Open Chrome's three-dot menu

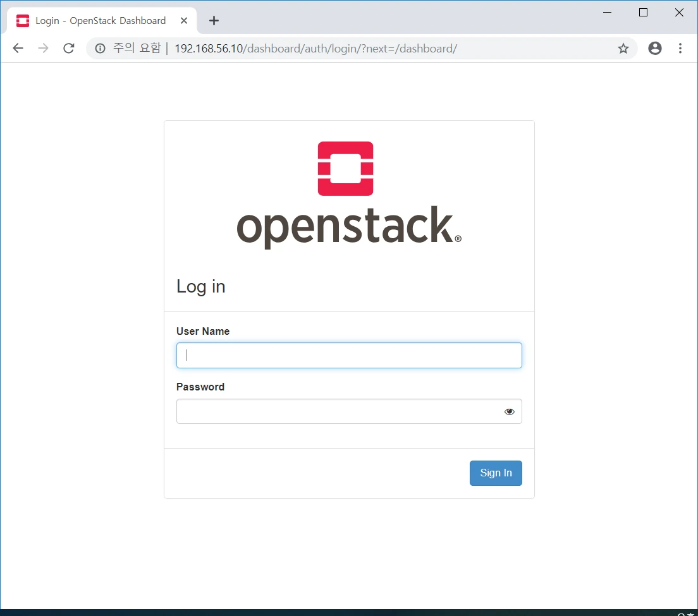(680, 48)
